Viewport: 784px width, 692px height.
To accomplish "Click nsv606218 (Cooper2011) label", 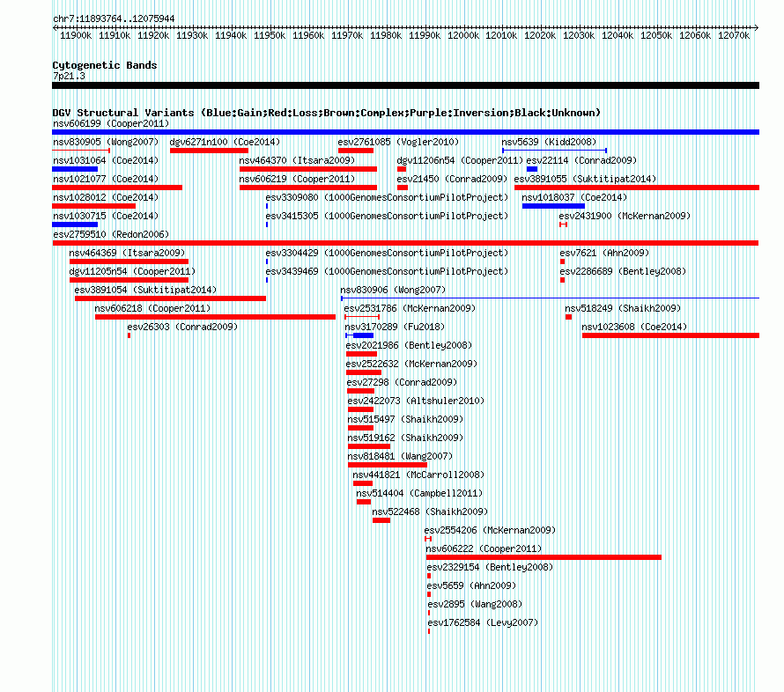I will [152, 308].
